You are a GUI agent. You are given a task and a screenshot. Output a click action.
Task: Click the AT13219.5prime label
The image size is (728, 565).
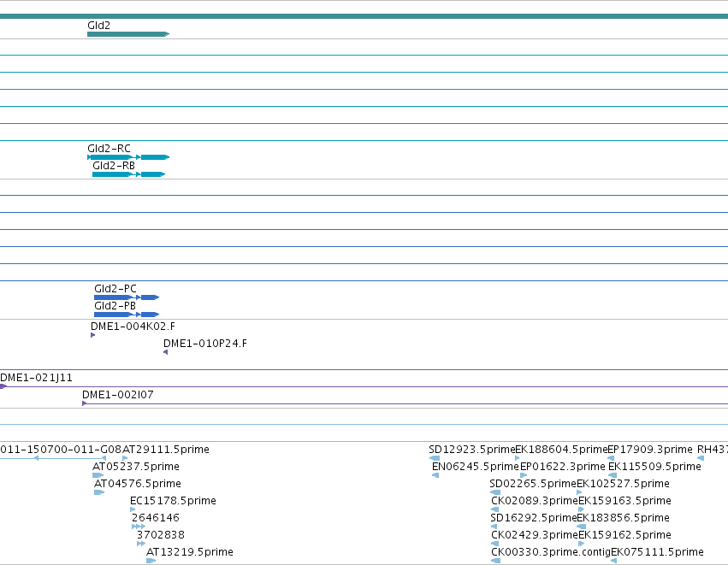189,552
